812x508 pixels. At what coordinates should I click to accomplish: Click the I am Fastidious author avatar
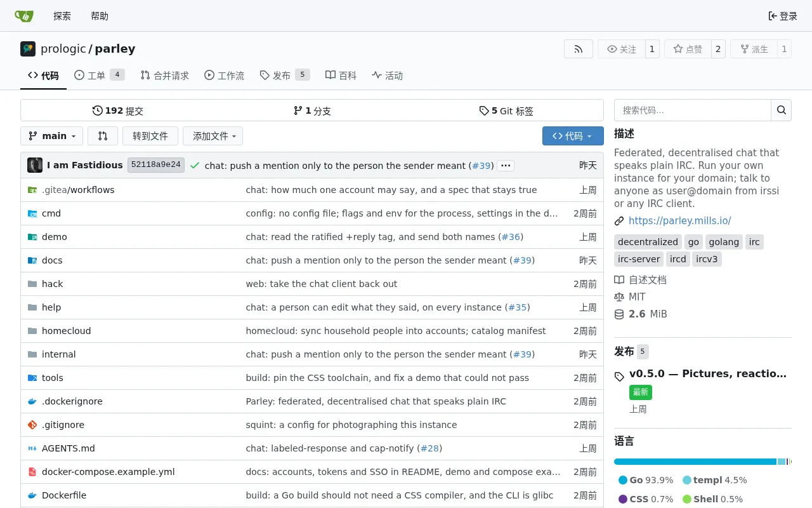click(35, 165)
